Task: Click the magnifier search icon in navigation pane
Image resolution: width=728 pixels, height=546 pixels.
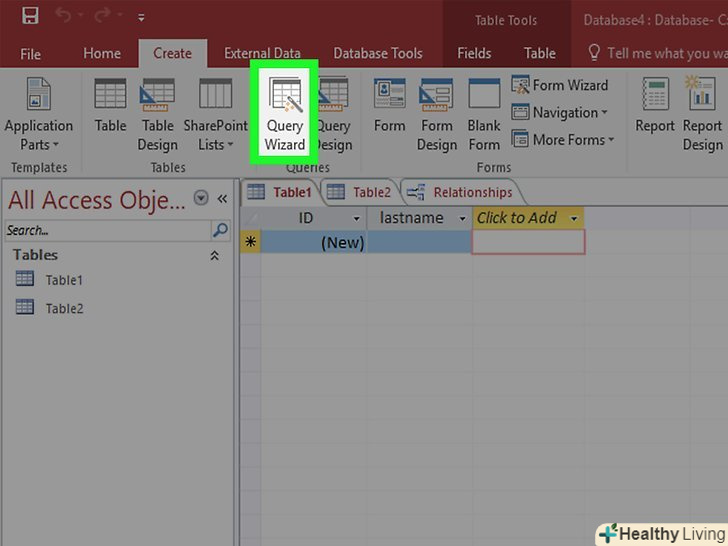Action: (221, 230)
